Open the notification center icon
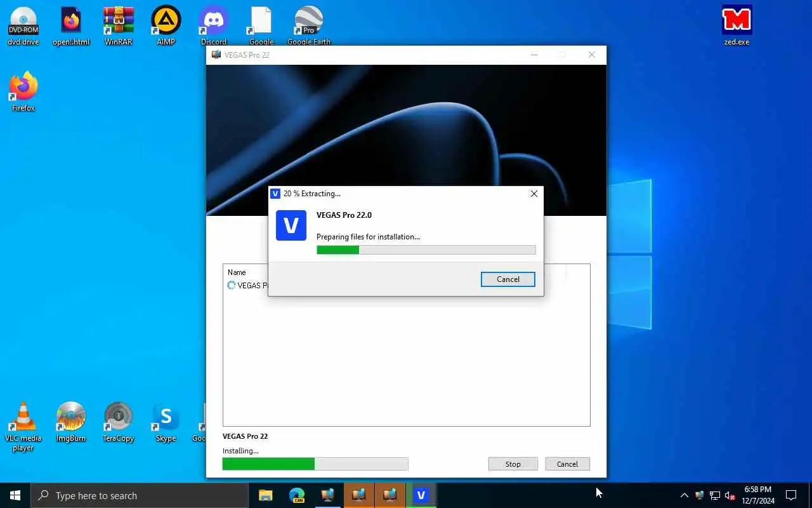Screen dimensions: 812x508 [x=791, y=495]
